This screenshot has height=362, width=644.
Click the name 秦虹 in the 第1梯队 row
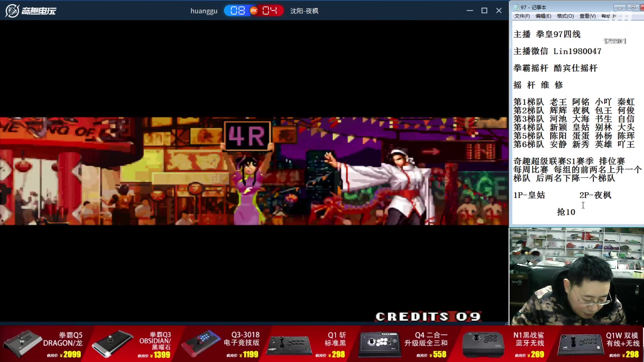pos(626,102)
